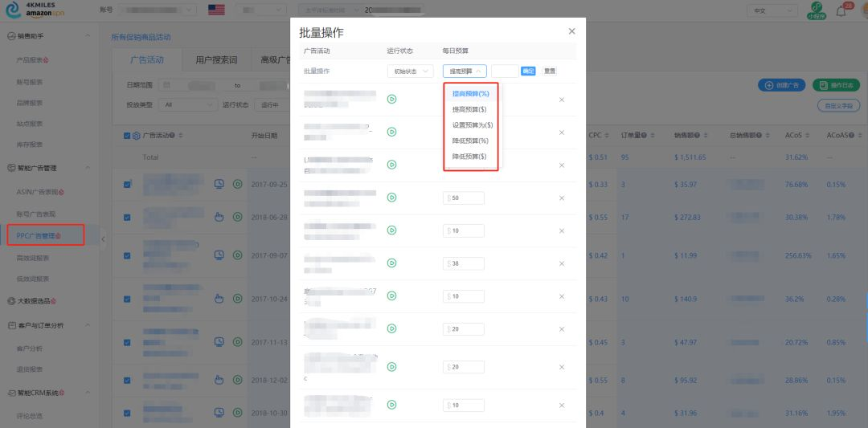
Task: Choose 降低预算(%) from the dropdown list
Action: point(471,141)
